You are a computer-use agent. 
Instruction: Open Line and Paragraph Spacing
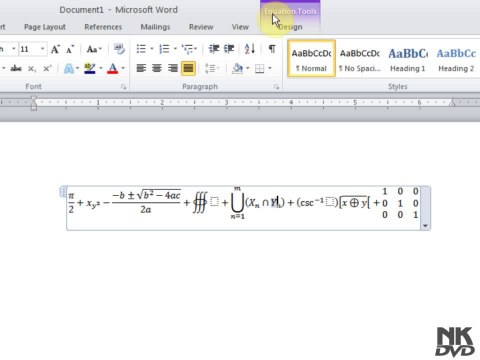click(x=212, y=69)
